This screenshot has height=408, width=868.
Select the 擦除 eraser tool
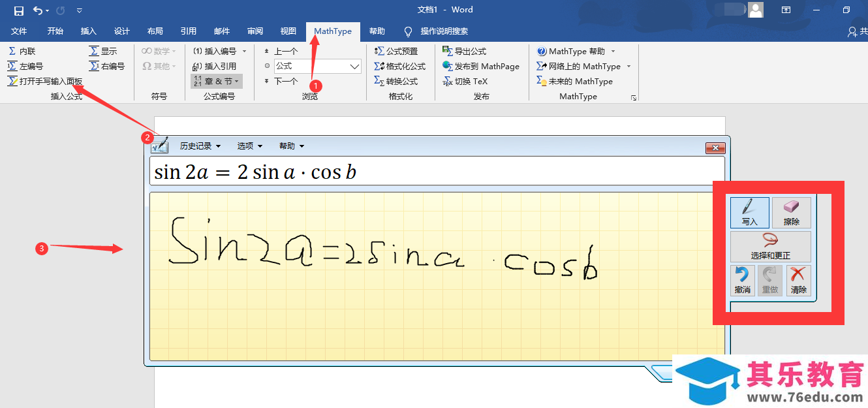(792, 213)
